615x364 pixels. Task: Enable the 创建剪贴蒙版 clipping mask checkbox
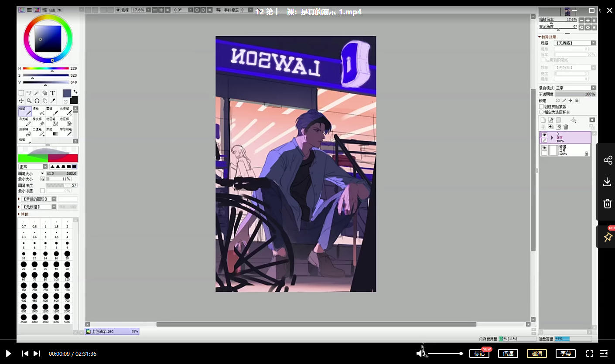pyautogui.click(x=542, y=107)
